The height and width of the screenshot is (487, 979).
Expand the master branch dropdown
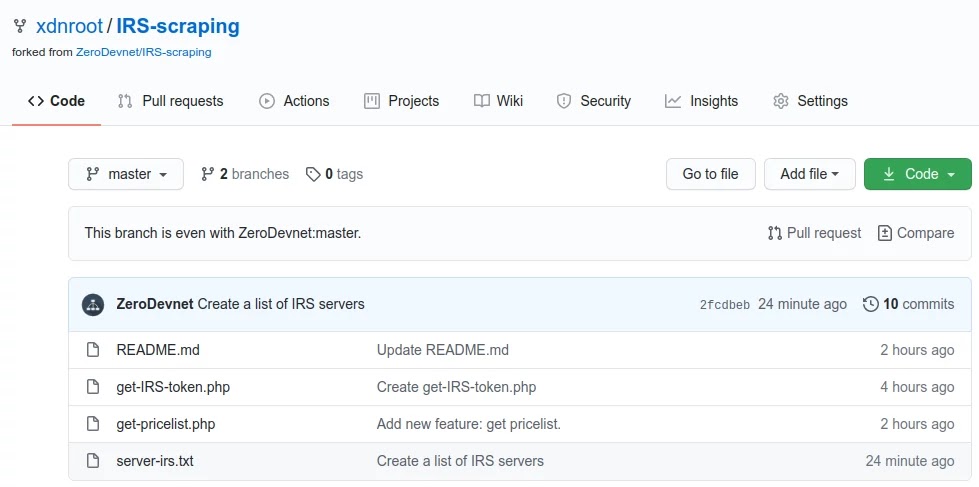pos(126,174)
